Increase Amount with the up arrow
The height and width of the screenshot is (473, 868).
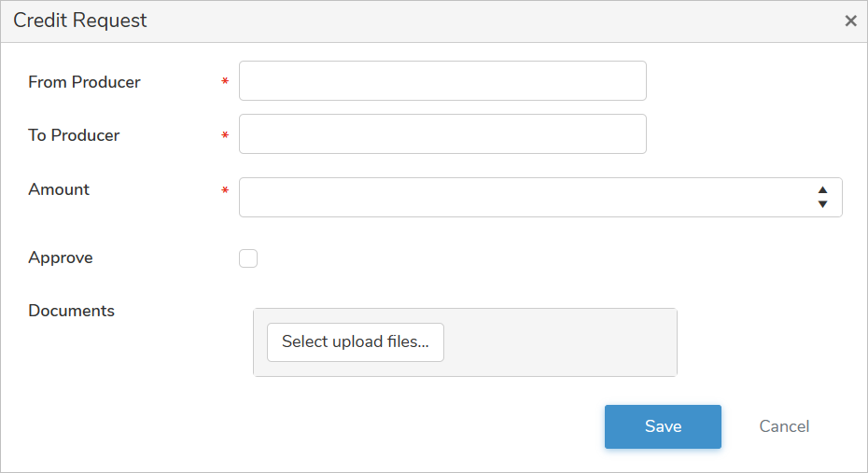click(822, 190)
